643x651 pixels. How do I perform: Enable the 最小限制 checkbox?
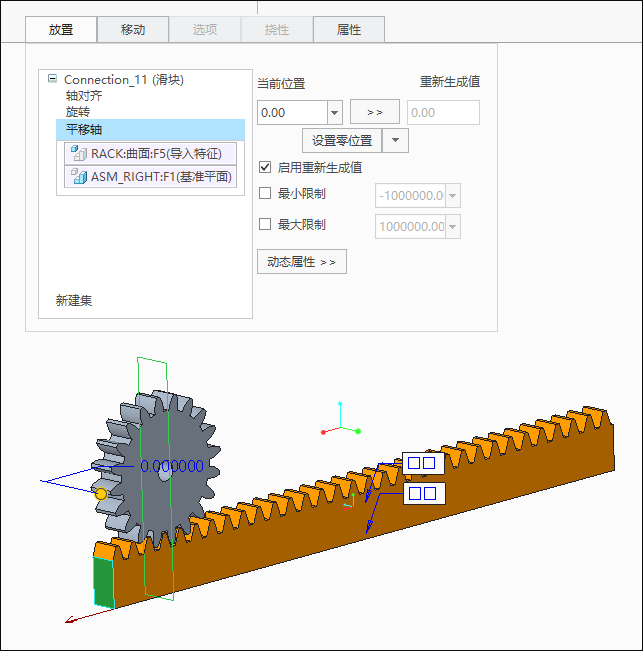coord(265,193)
